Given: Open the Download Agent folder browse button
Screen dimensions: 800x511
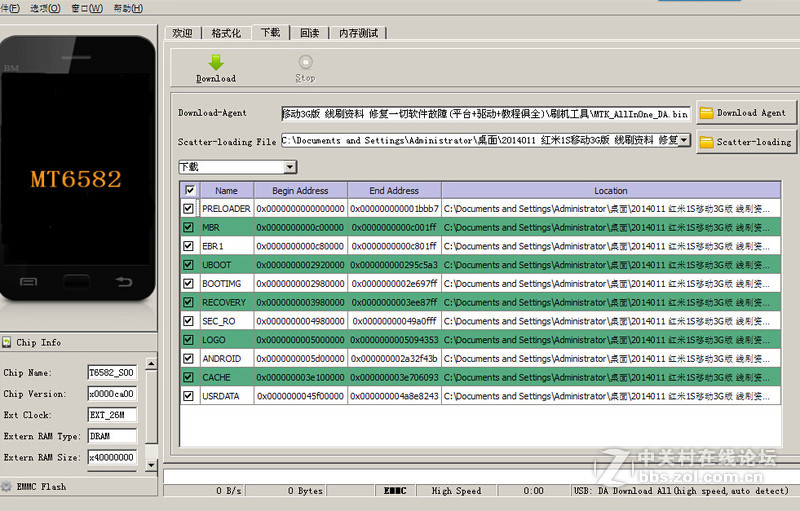Looking at the screenshot, I should pyautogui.click(x=745, y=113).
